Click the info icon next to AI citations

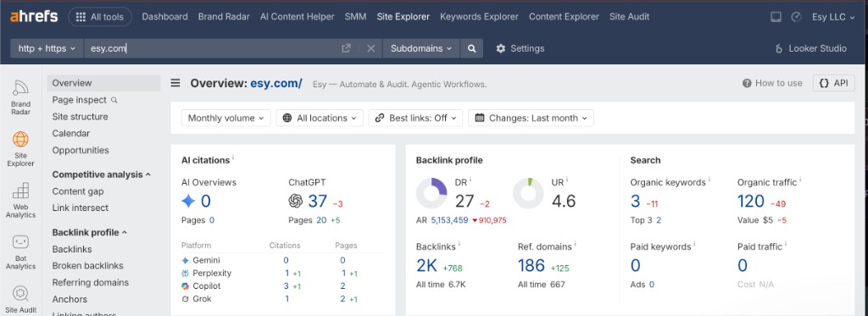[233, 158]
